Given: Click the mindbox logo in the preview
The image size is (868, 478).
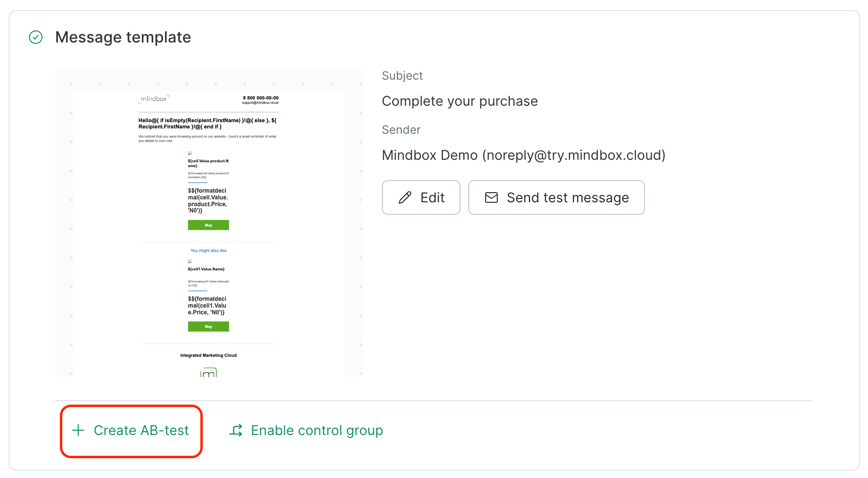Looking at the screenshot, I should [154, 99].
